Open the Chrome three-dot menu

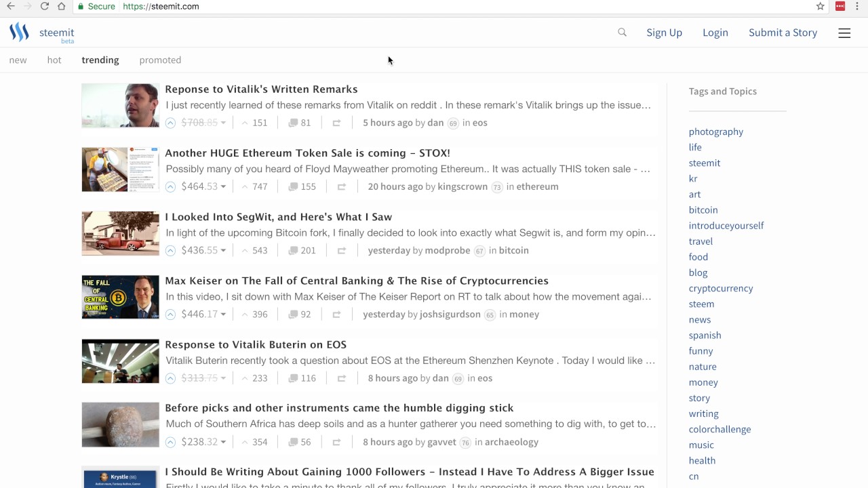point(857,6)
